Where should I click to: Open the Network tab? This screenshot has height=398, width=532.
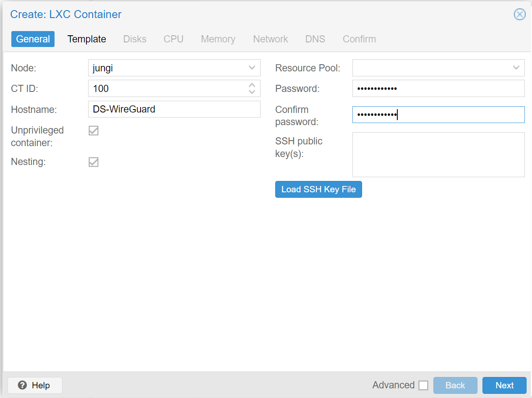pos(270,39)
